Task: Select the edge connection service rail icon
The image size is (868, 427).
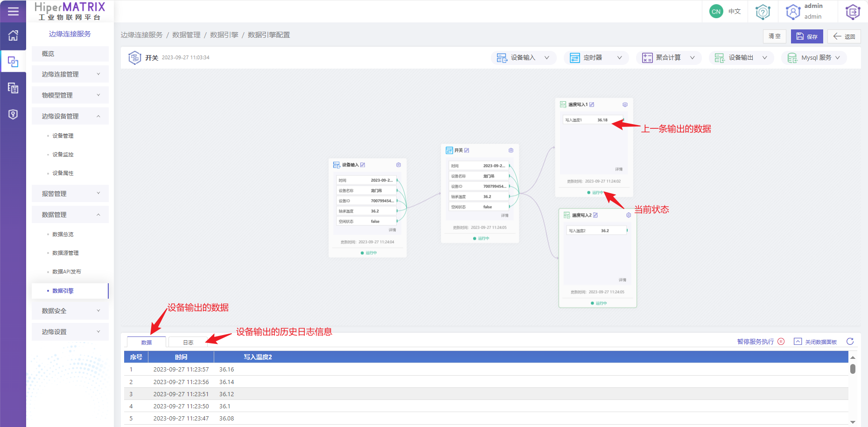Action: [x=13, y=62]
